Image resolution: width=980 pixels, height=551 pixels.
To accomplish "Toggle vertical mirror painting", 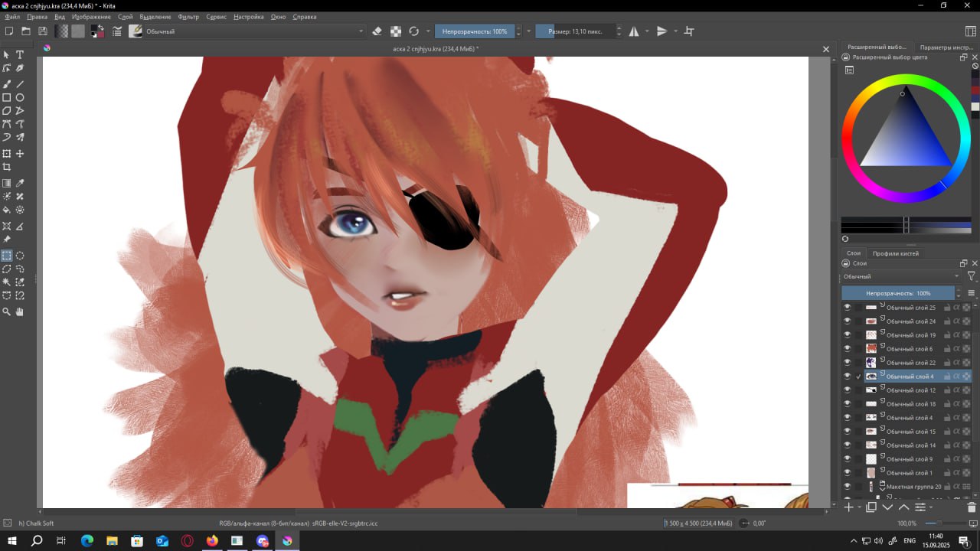I will pos(662,31).
